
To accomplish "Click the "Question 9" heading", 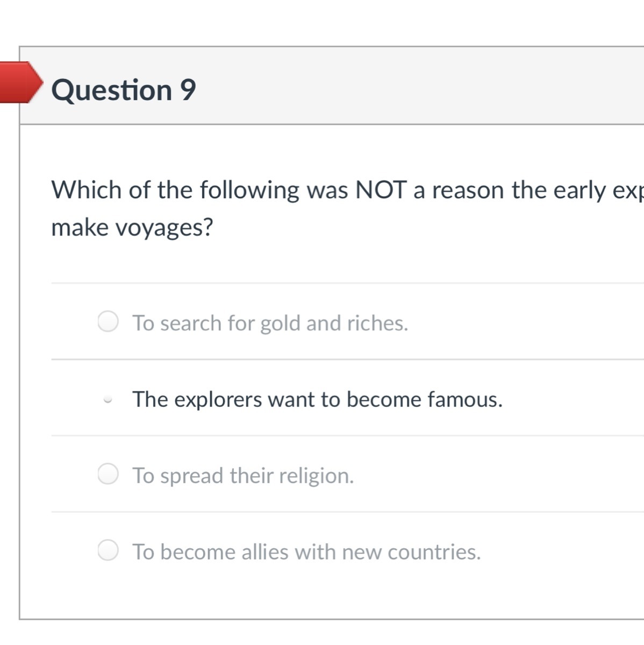I will click(x=124, y=90).
